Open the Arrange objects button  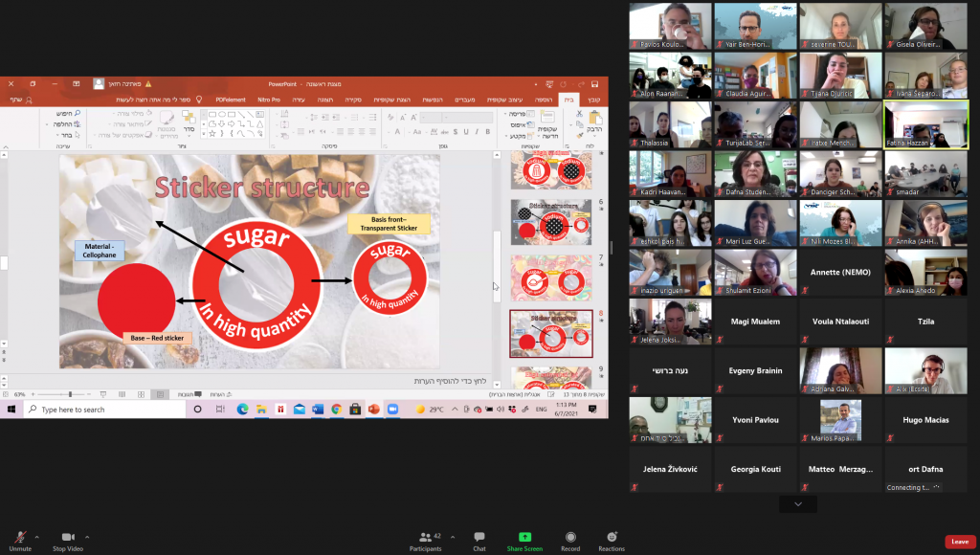(x=189, y=122)
